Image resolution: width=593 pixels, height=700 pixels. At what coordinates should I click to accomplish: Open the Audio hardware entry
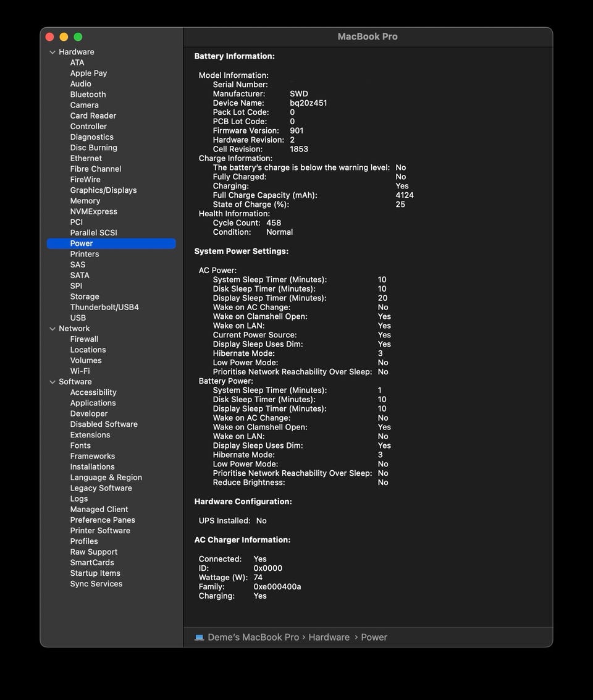coord(80,84)
